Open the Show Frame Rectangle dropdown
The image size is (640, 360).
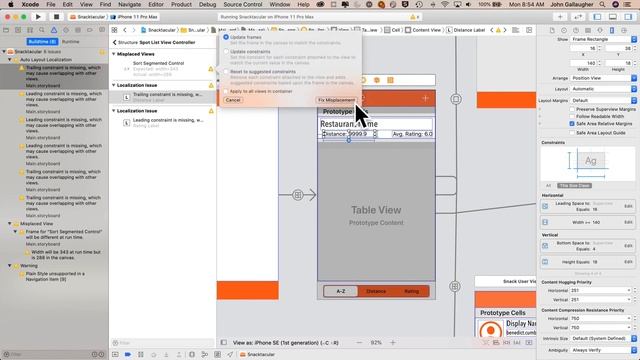coord(604,39)
